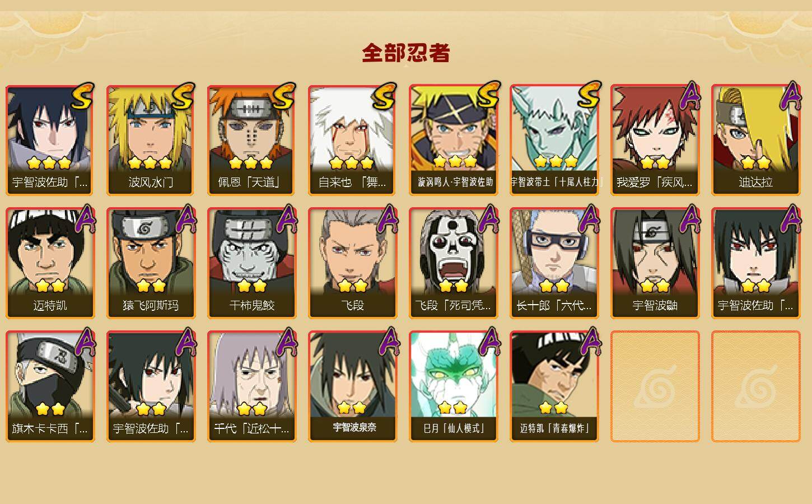Screen dimensions: 812x504
Task: Open the 干柿鬼鲛 character card
Action: point(251,263)
